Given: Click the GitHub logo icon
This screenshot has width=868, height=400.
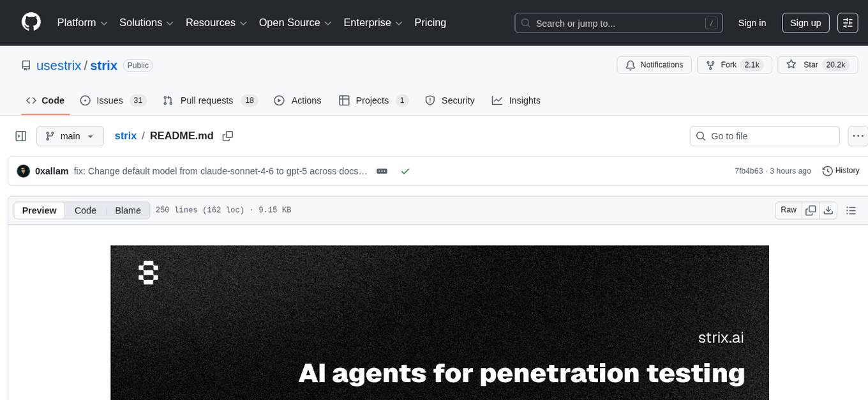Looking at the screenshot, I should click(31, 22).
